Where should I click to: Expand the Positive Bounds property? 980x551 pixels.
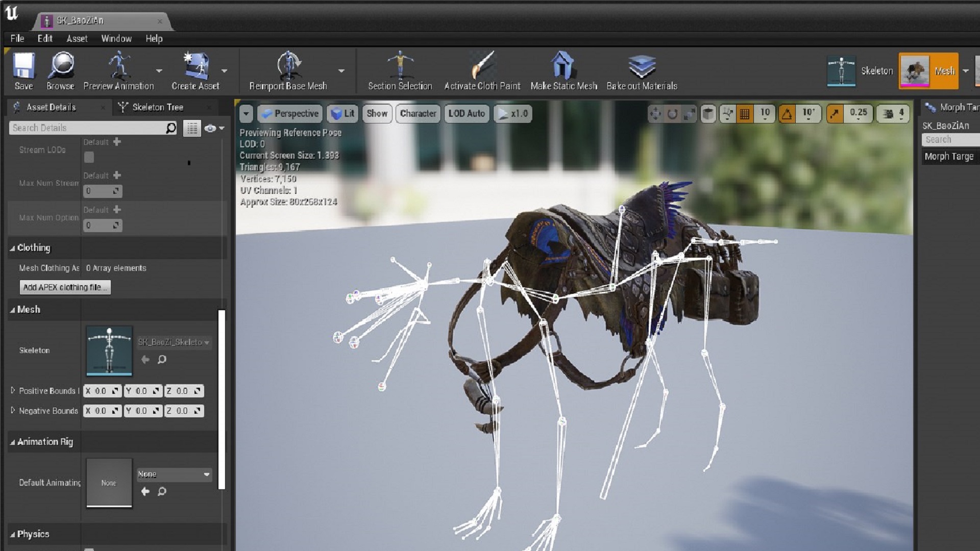13,391
